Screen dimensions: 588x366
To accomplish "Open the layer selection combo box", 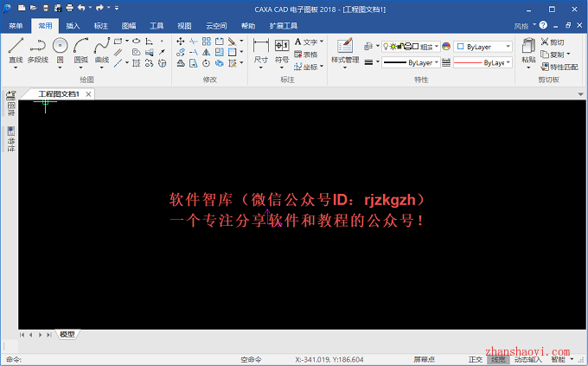I will [x=411, y=47].
